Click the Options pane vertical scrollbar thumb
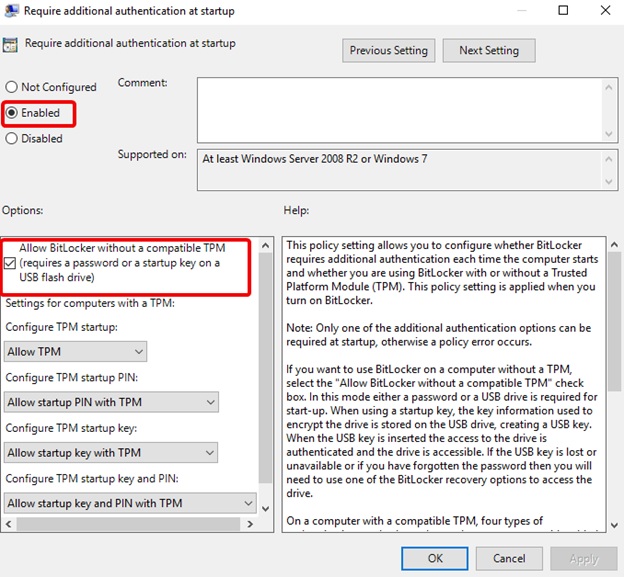Image resolution: width=624 pixels, height=577 pixels. [x=265, y=368]
